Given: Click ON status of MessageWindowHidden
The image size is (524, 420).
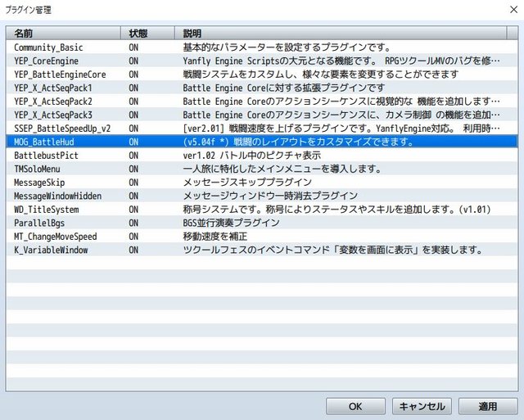Looking at the screenshot, I should click(133, 196).
